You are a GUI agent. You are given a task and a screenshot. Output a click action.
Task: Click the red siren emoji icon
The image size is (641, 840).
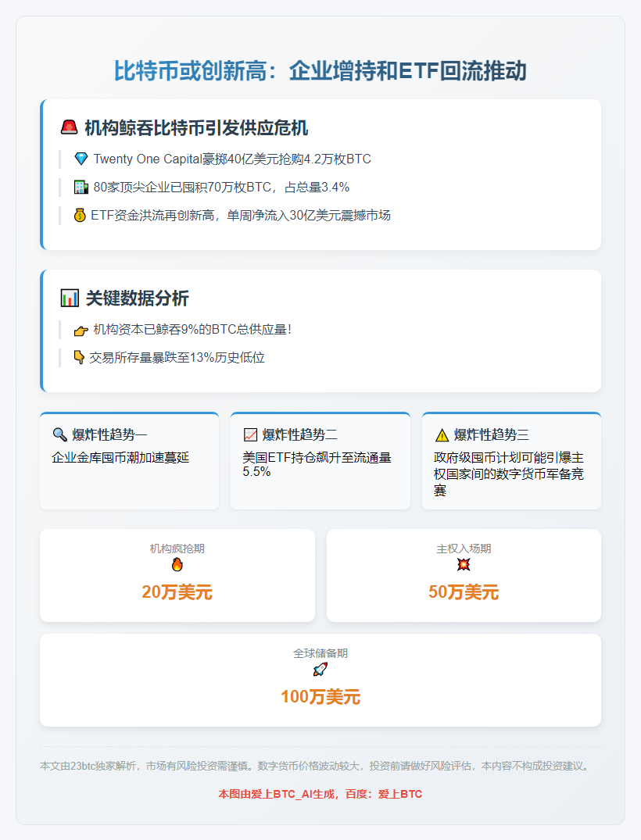[x=69, y=127]
